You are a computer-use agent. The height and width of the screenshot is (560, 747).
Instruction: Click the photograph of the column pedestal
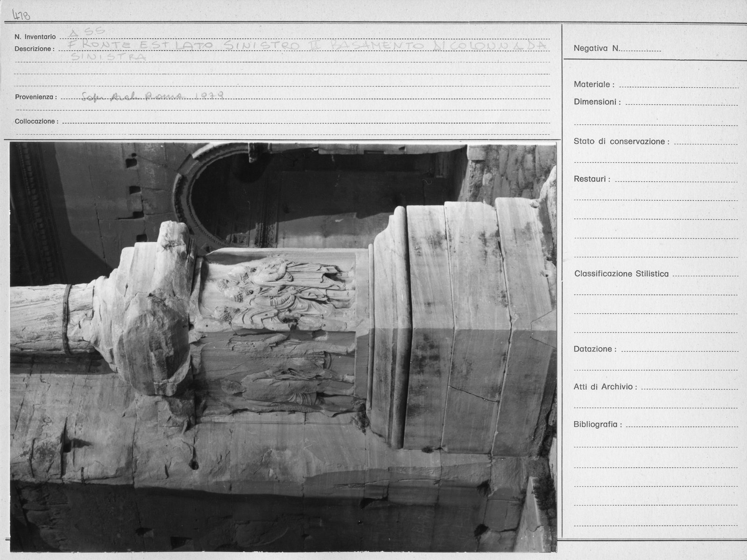283,347
